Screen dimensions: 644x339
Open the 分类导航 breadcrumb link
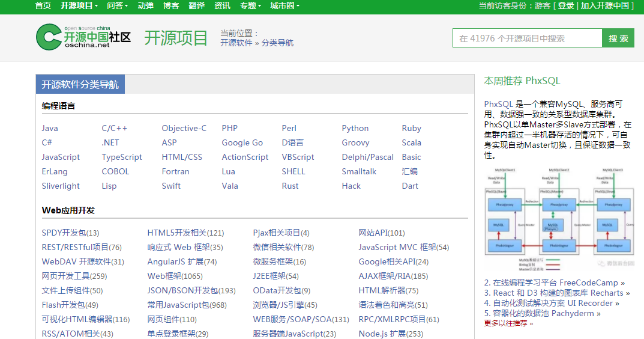277,43
